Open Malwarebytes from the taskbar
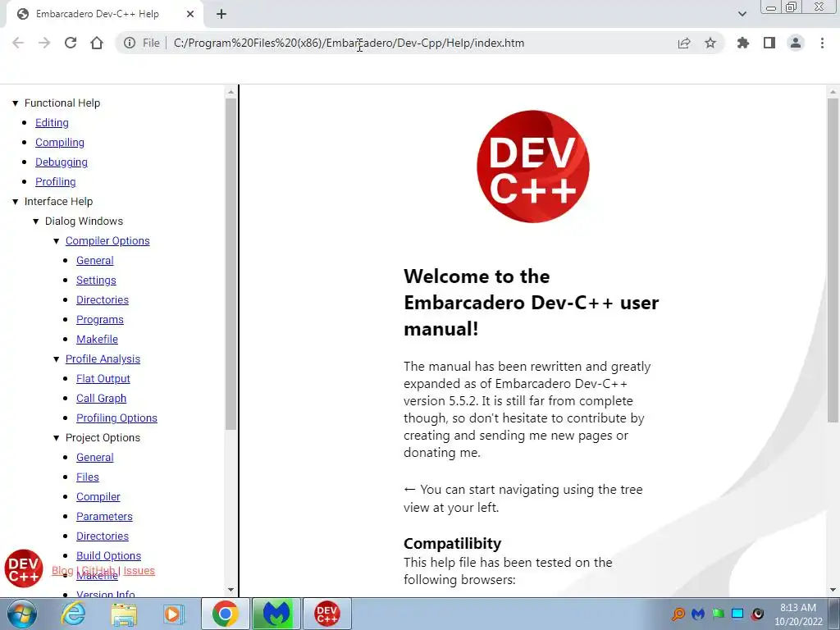 pyautogui.click(x=276, y=614)
